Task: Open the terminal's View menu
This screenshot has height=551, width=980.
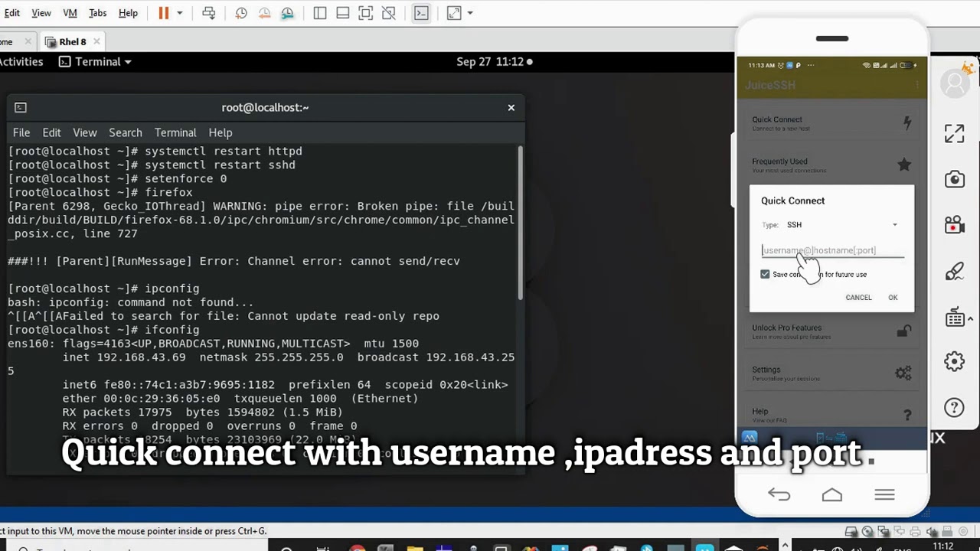Action: coord(84,132)
